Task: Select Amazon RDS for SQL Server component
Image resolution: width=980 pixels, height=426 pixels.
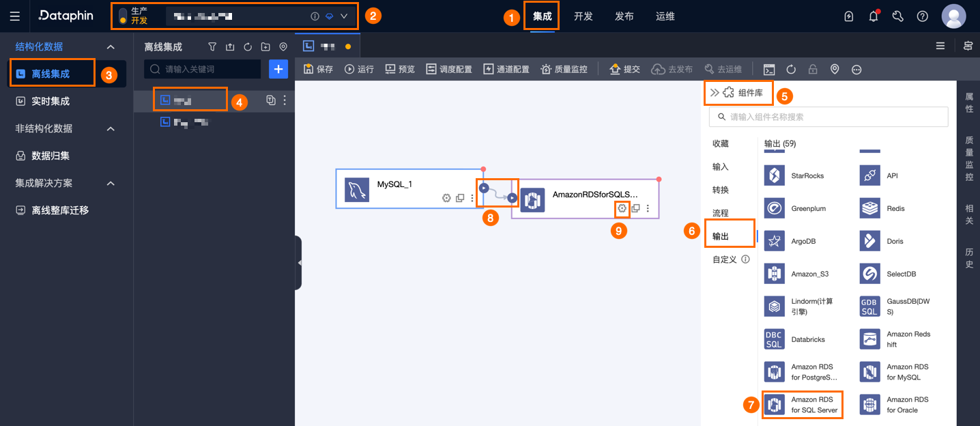Action: coord(803,405)
